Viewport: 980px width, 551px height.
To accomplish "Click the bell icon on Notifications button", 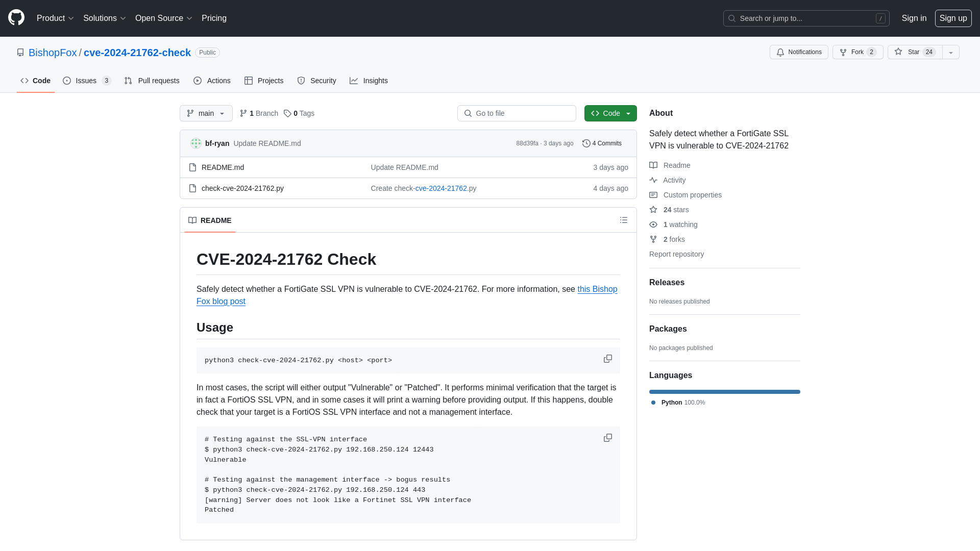I will 780,52.
